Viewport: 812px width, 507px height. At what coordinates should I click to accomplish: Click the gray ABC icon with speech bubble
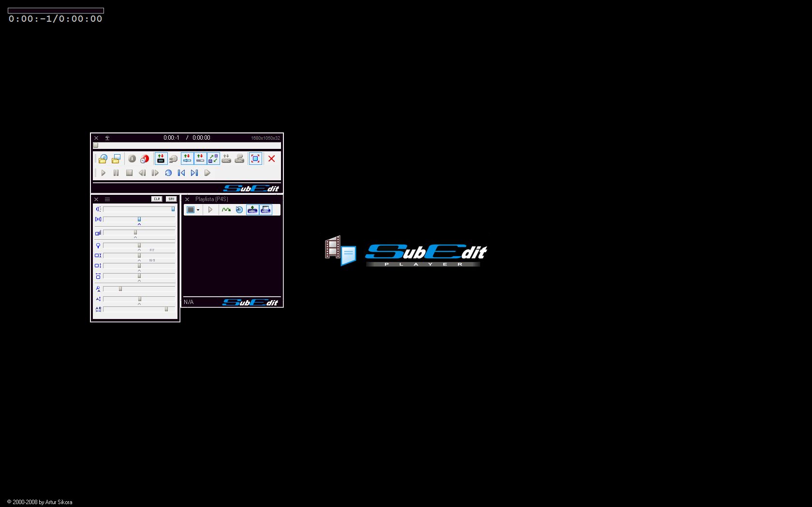239,159
